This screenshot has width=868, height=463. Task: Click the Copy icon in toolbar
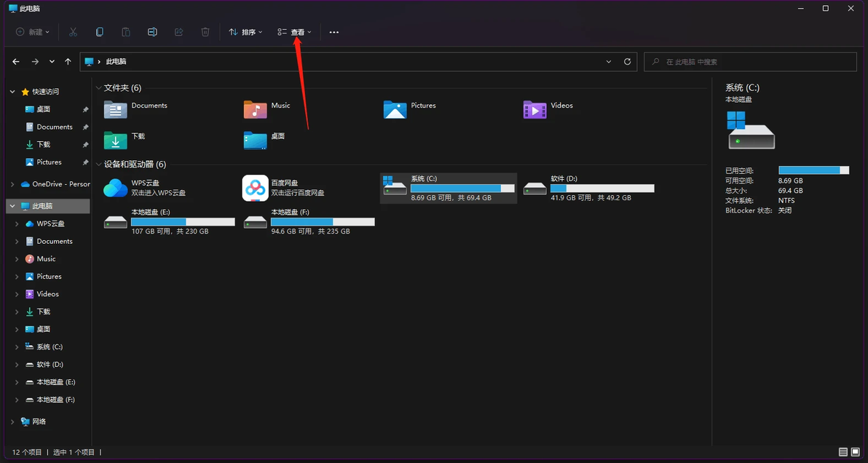(100, 32)
